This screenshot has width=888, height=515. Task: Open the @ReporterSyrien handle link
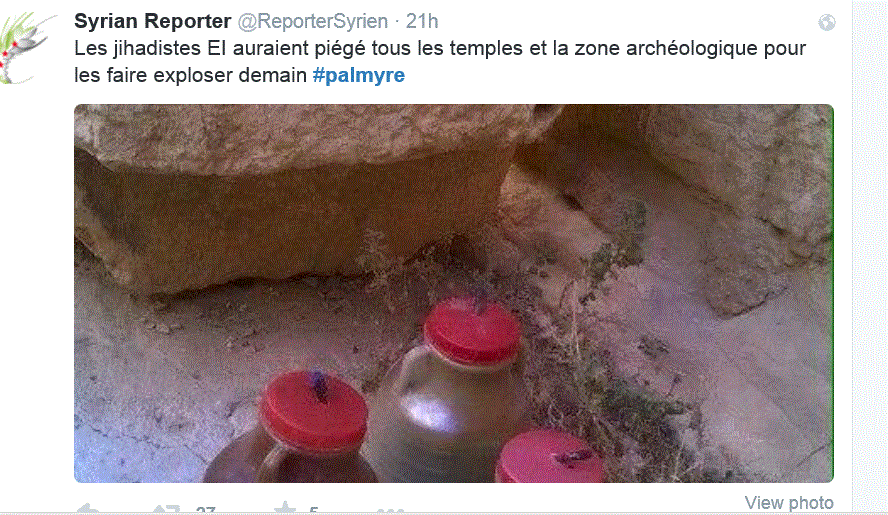pyautogui.click(x=313, y=22)
